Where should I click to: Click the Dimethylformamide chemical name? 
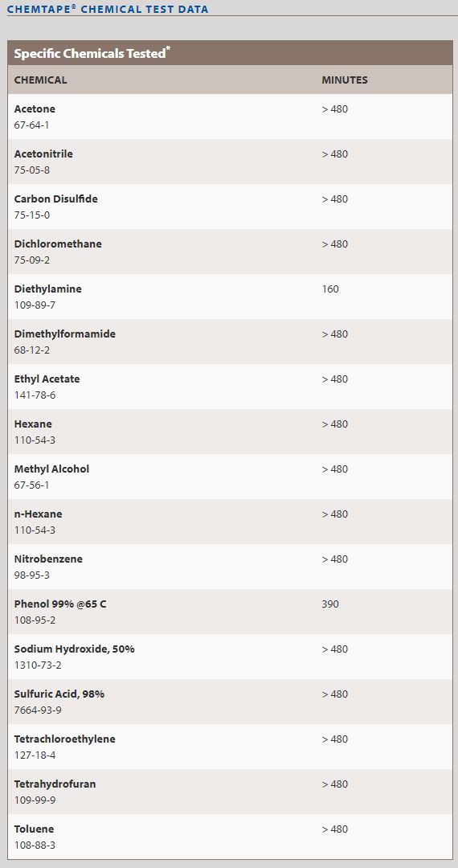coord(65,334)
